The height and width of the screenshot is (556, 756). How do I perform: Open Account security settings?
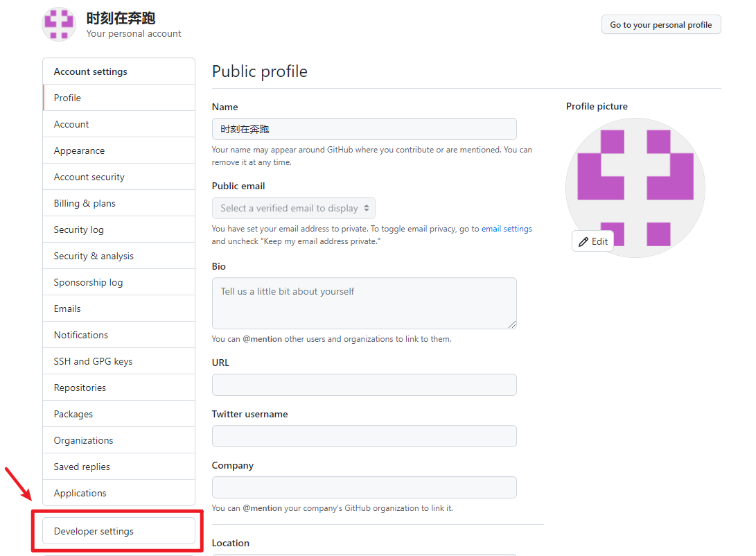[118, 177]
